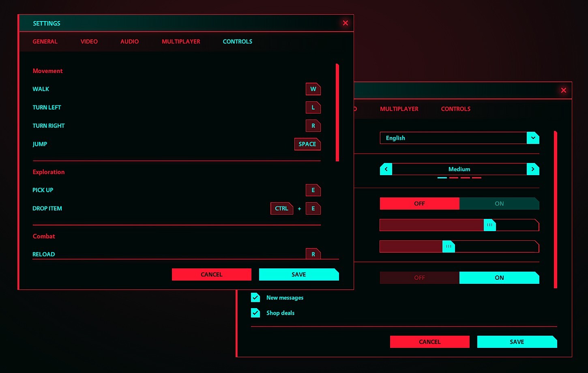
Task: Click the left arrow beside Medium difficulty
Action: 385,169
